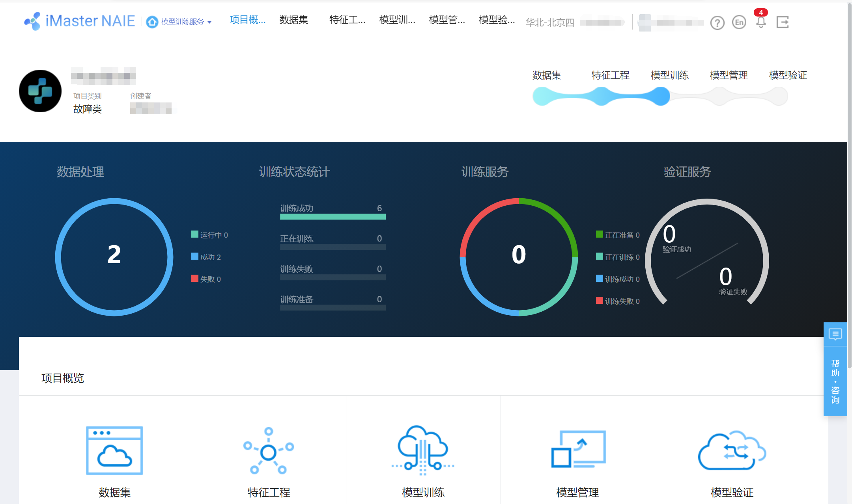Click the project avatar thumbnail
The image size is (852, 504).
[x=40, y=91]
